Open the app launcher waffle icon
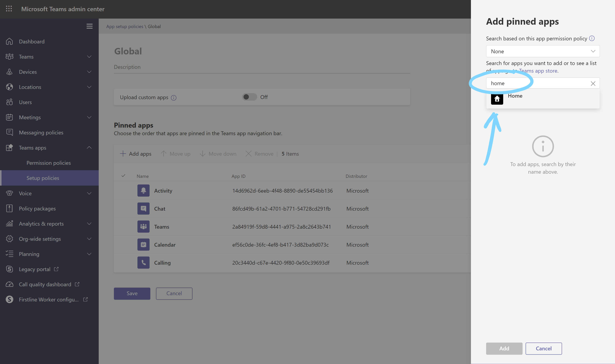The width and height of the screenshot is (615, 364). 9,9
